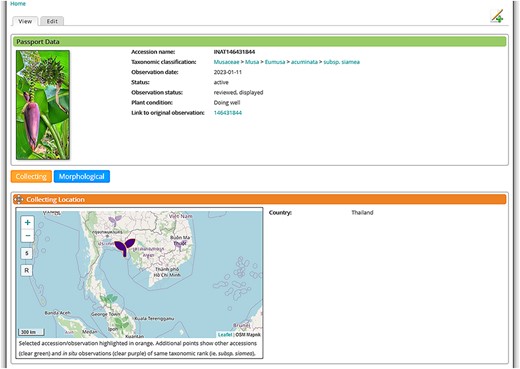520x369 pixels.
Task: Select the highlighted purple plant marker
Action: (x=125, y=247)
